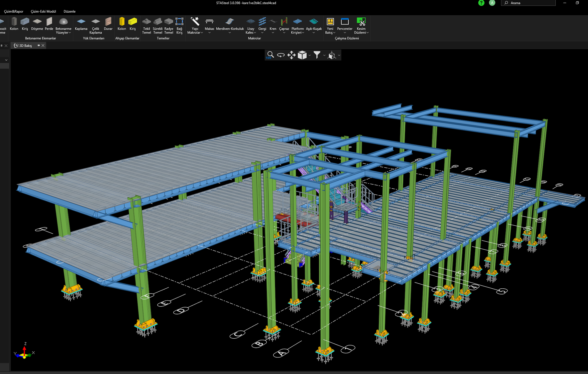Close the 3D Bakış view tab

click(43, 45)
